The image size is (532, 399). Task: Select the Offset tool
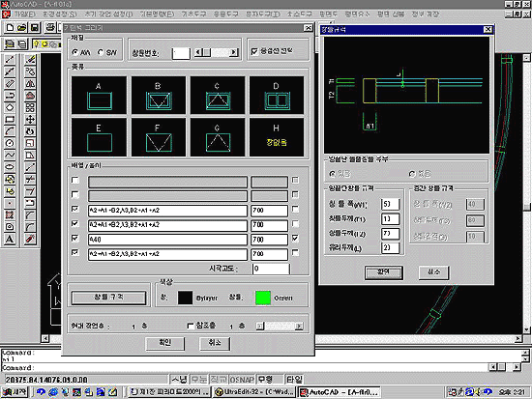[x=30, y=96]
